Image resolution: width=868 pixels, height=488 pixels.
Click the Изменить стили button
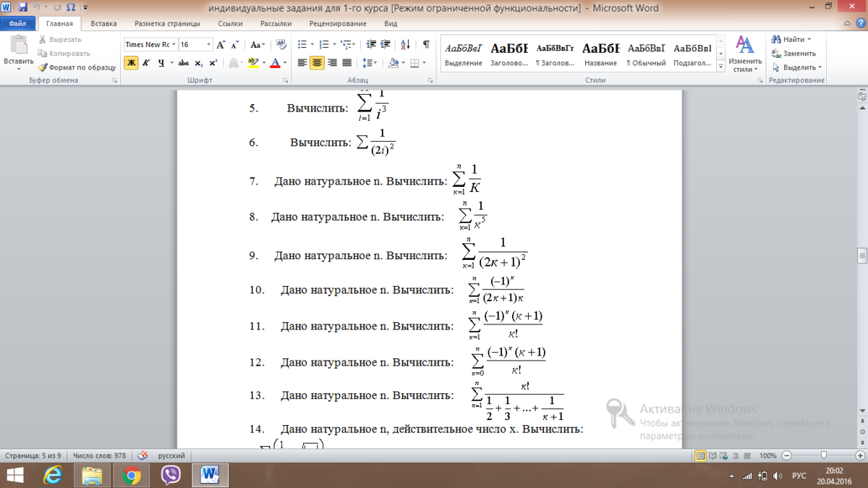click(744, 54)
